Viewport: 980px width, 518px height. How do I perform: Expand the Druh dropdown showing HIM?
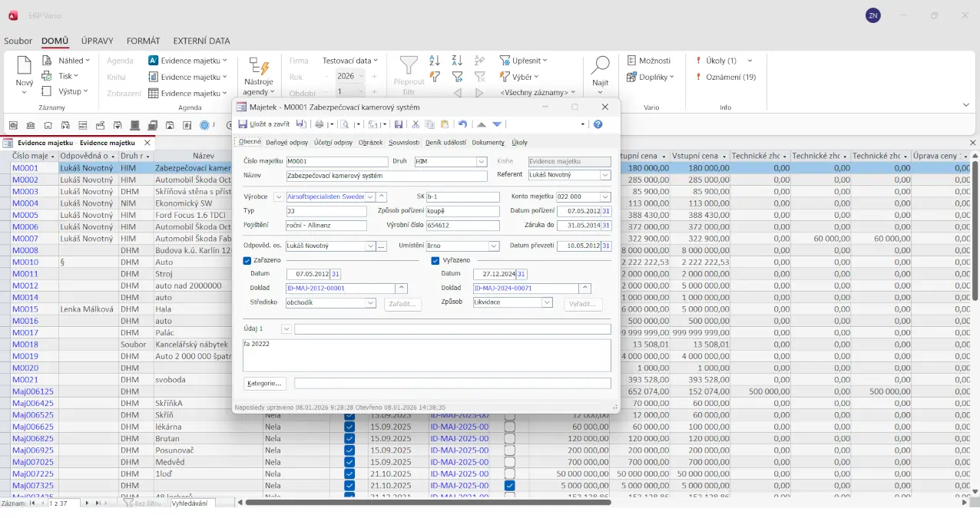click(x=482, y=162)
